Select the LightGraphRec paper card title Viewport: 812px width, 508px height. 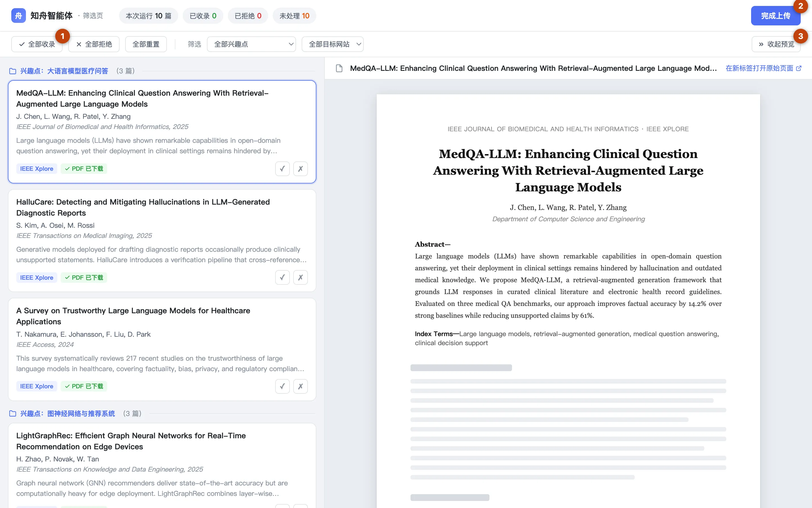[131, 441]
